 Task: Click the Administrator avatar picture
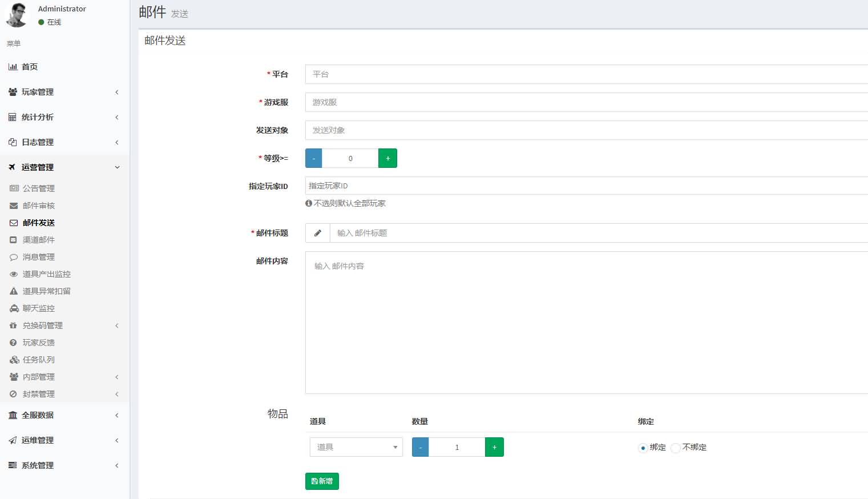click(x=17, y=15)
